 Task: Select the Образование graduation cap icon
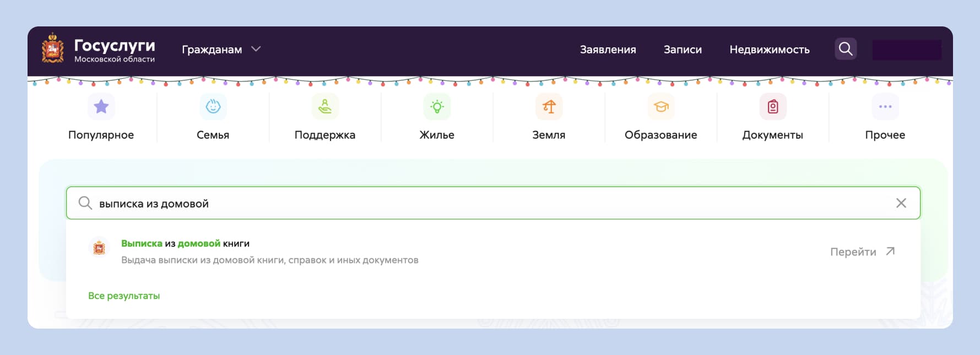(661, 107)
